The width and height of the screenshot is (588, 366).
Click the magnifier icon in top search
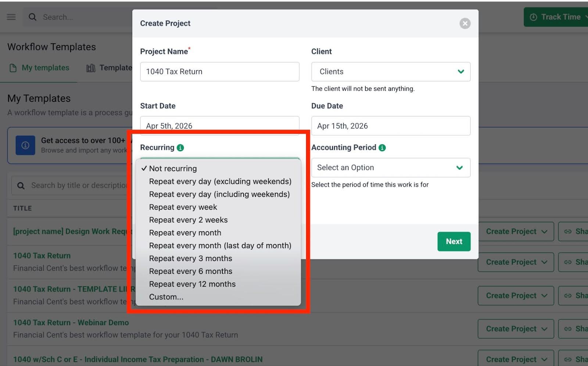[x=33, y=17]
